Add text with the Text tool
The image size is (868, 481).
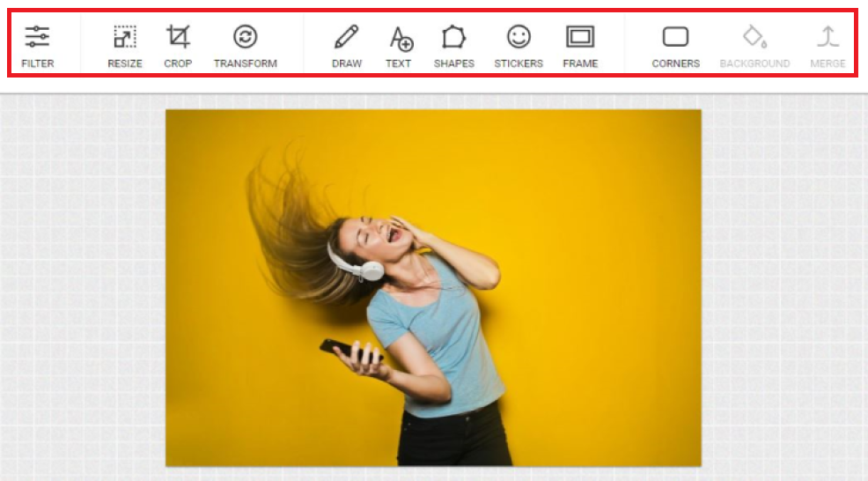399,47
